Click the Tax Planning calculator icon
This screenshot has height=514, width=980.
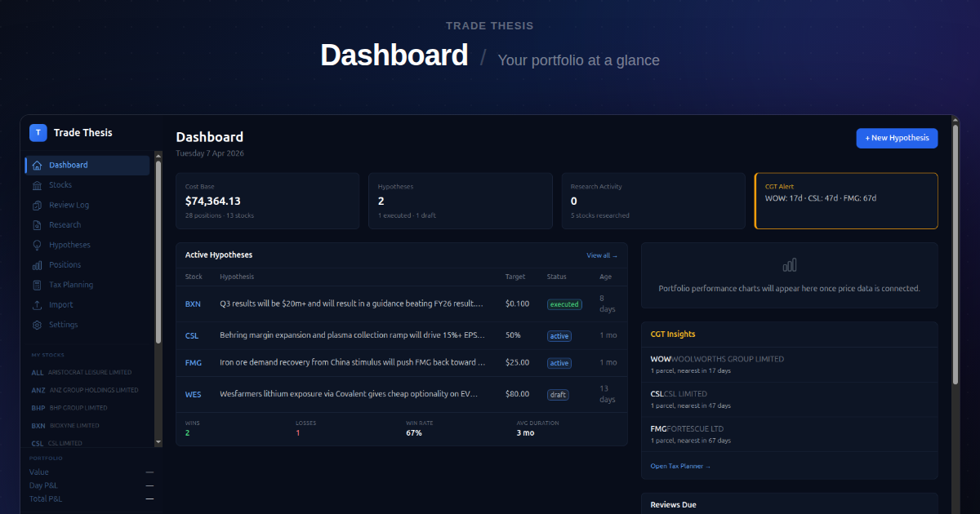click(37, 285)
